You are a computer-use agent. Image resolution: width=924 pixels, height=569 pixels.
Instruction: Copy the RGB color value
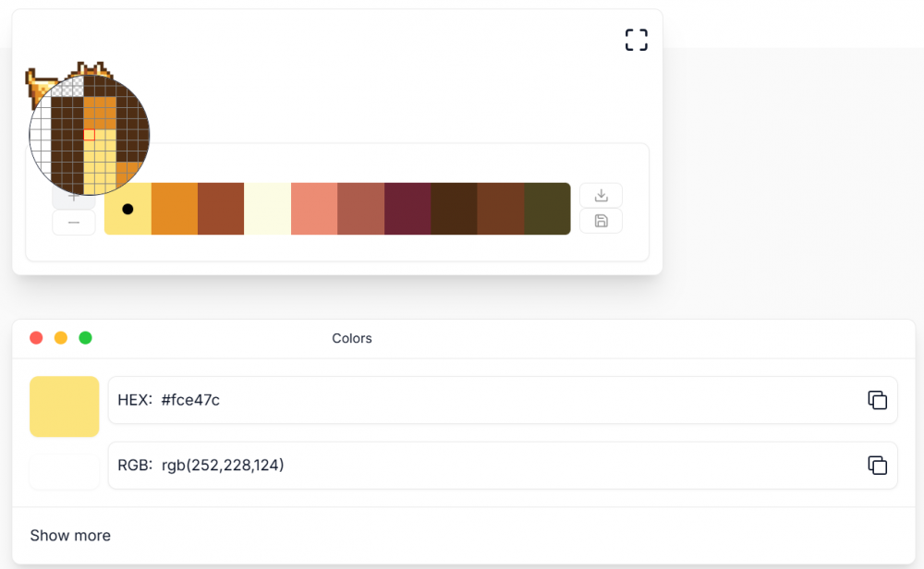point(877,466)
